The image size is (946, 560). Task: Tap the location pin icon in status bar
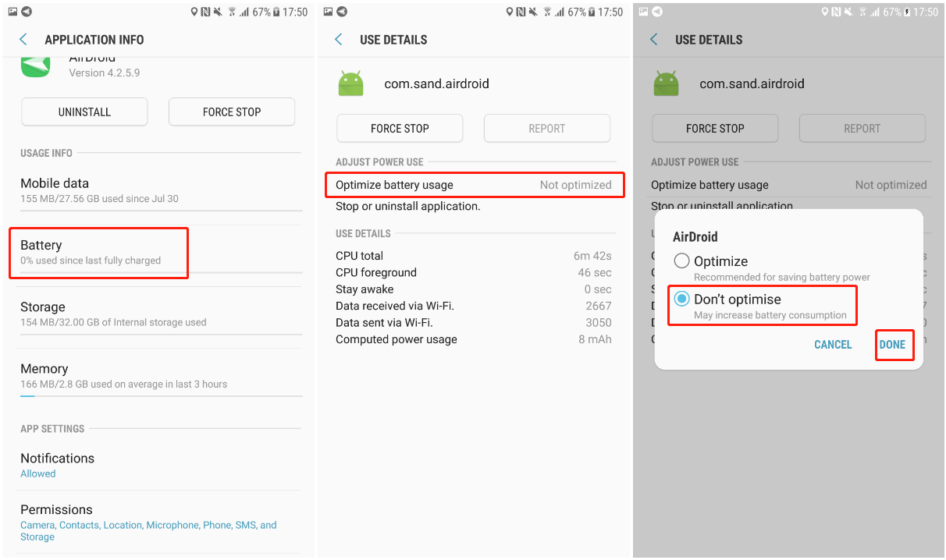[194, 12]
